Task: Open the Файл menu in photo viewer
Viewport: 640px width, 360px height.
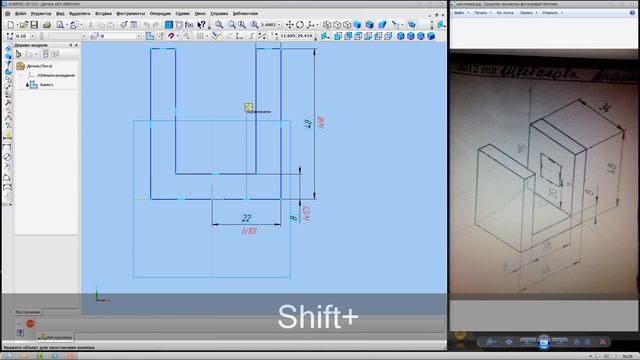Action: tap(459, 13)
